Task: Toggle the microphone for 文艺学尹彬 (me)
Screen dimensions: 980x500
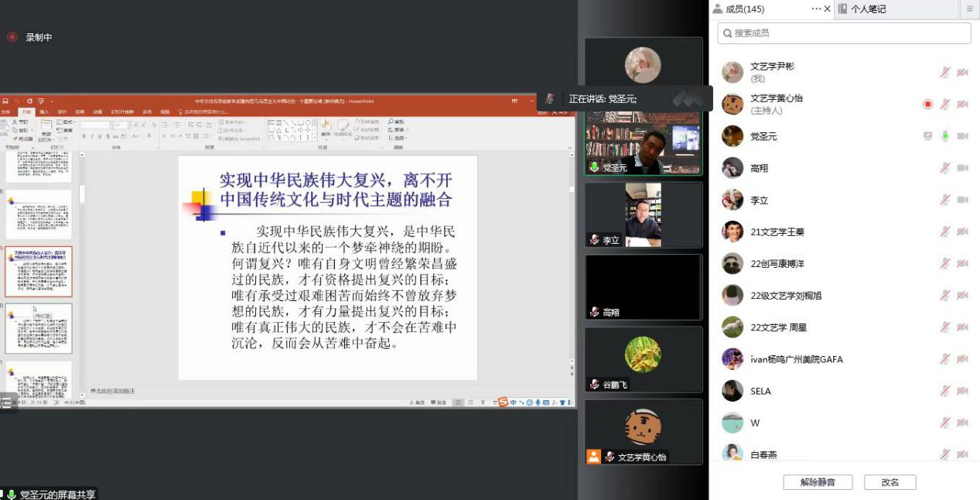Action: [x=944, y=73]
